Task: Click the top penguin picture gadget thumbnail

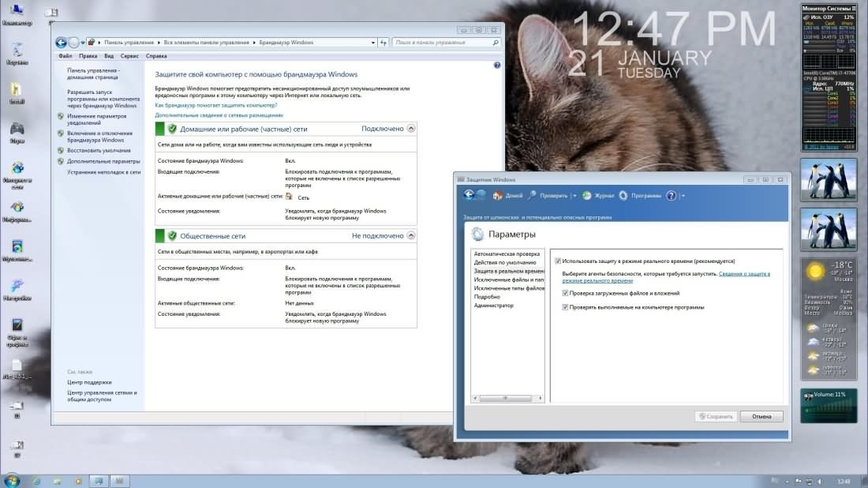Action: 829,180
